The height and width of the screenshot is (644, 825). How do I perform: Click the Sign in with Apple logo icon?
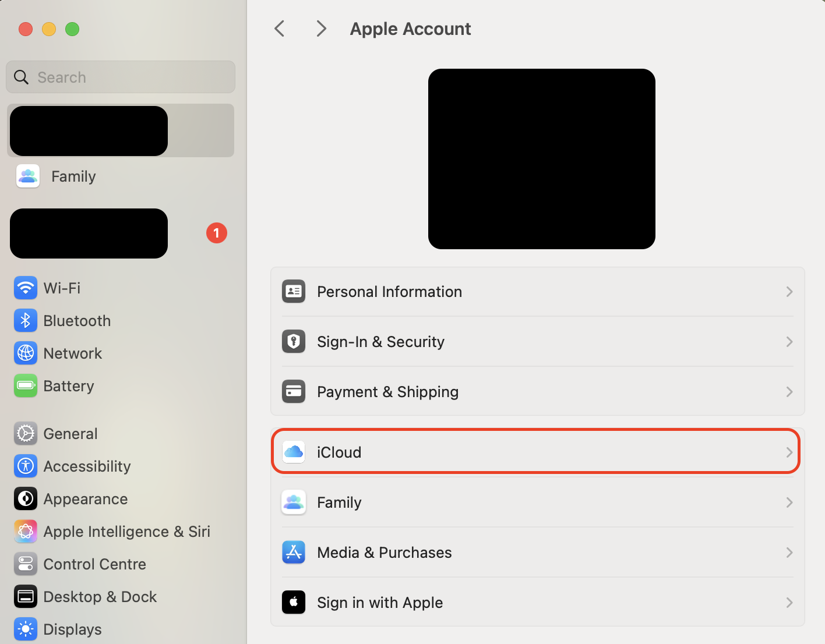tap(294, 602)
